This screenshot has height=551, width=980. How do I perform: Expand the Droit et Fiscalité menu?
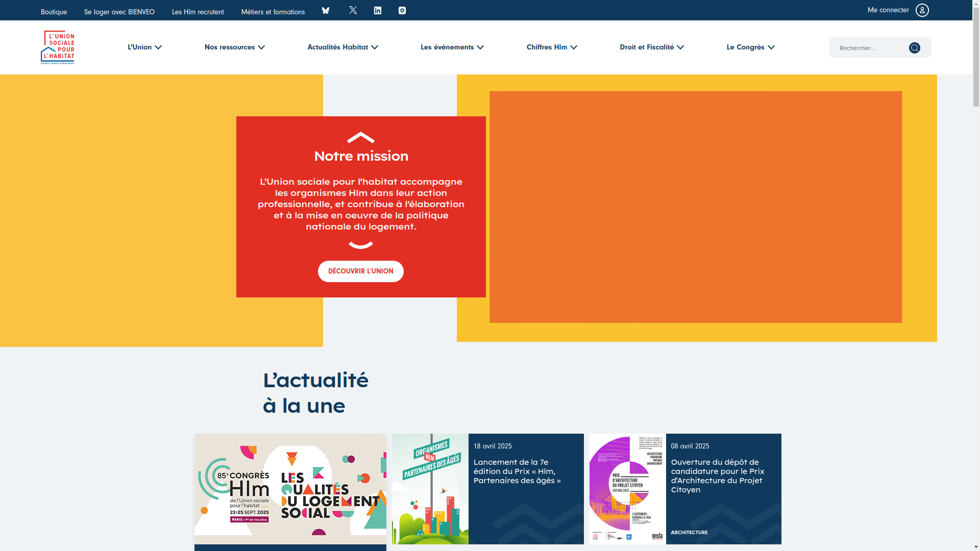652,47
